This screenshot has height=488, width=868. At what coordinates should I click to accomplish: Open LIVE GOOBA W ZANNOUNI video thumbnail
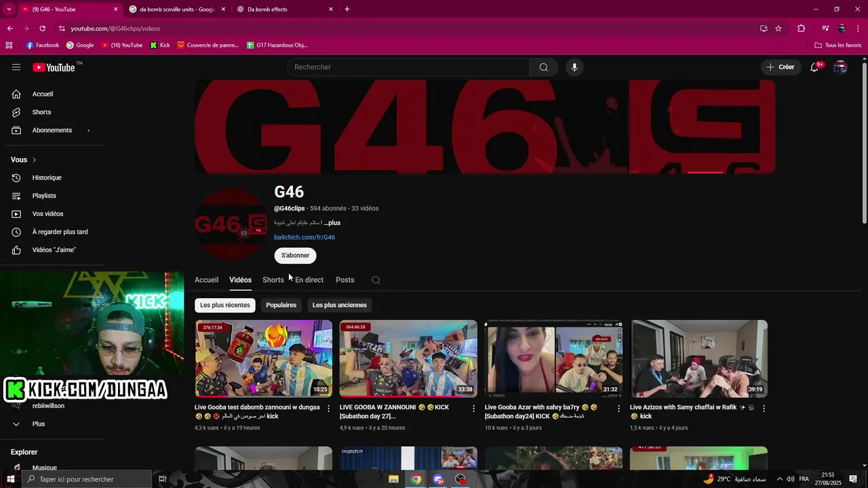pos(408,359)
